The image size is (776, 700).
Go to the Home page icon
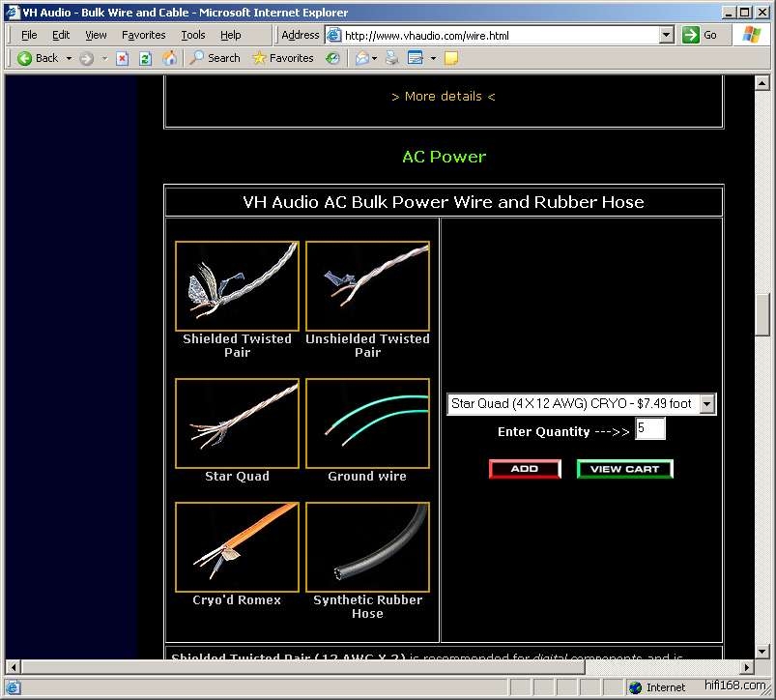click(x=169, y=58)
